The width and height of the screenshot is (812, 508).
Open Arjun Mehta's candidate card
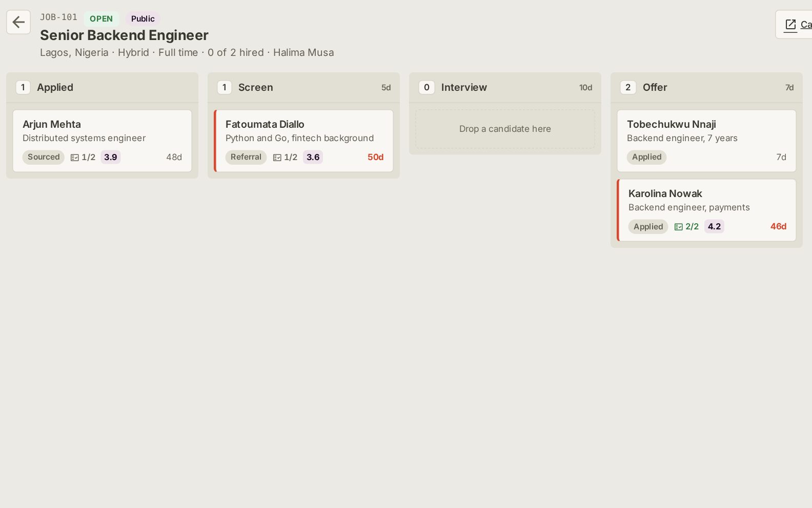102,141
